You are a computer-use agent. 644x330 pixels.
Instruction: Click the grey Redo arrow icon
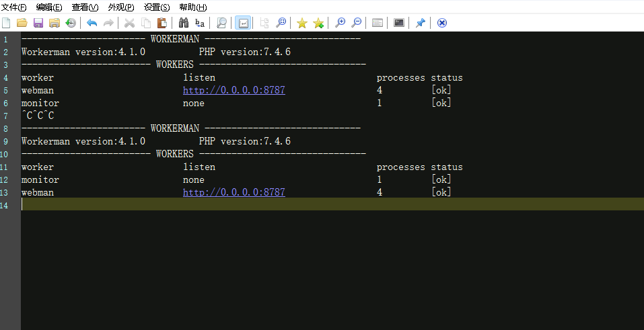coord(108,23)
